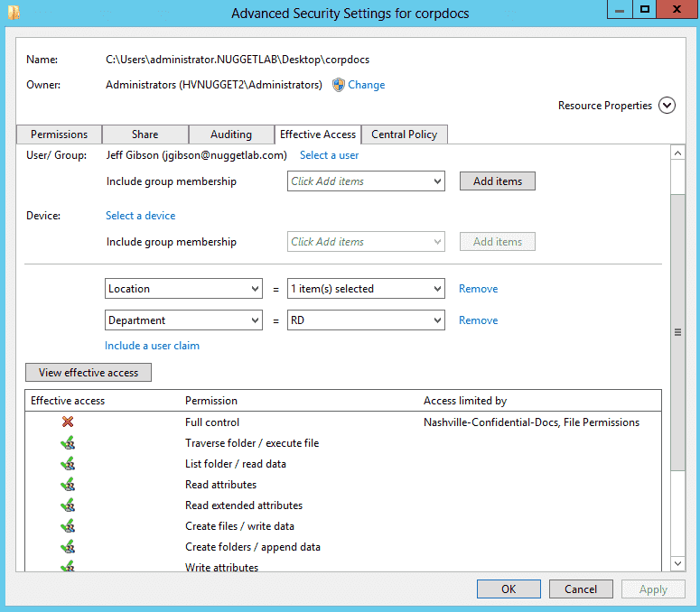Switch to the Share tab
Screen dimensions: 700x612
[145, 134]
